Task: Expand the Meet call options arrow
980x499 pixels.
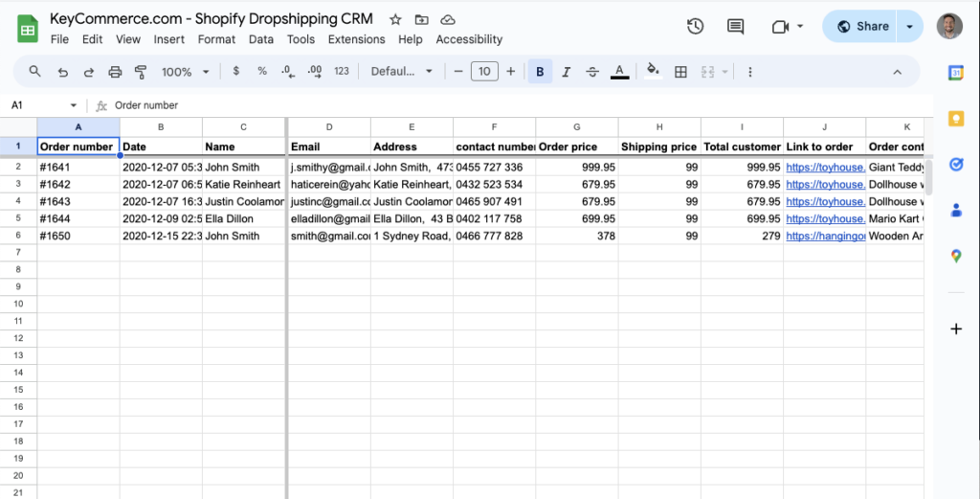Action: pos(800,26)
